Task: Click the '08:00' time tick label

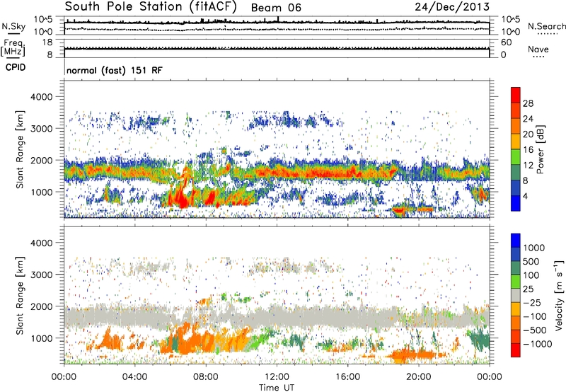Action: click(x=206, y=377)
